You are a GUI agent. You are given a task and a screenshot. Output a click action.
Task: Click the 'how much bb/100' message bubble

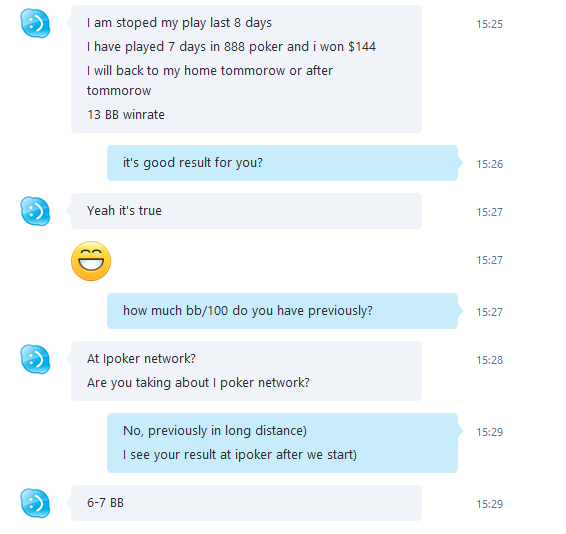282,311
